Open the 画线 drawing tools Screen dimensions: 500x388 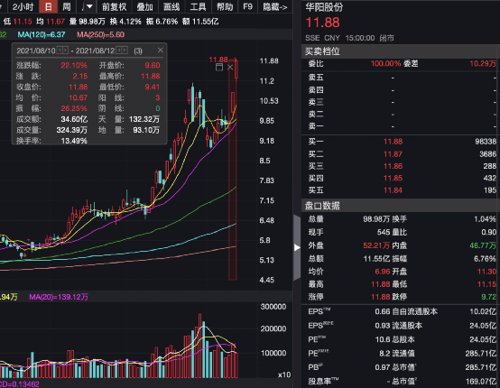[x=171, y=7]
